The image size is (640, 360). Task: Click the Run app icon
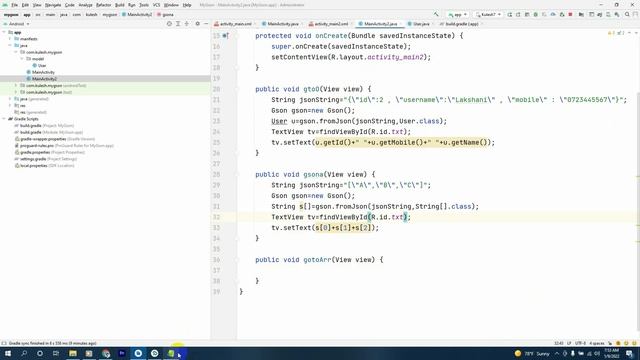pyautogui.click(x=510, y=14)
